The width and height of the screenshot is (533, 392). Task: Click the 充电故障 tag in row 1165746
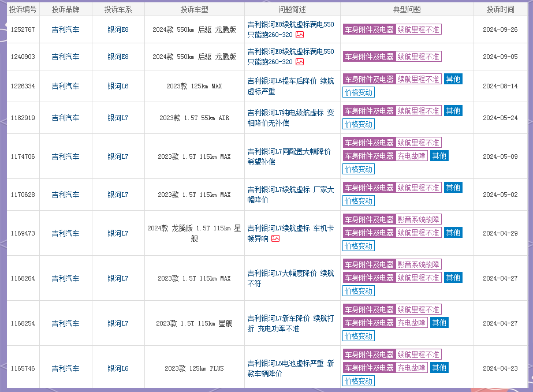point(411,368)
